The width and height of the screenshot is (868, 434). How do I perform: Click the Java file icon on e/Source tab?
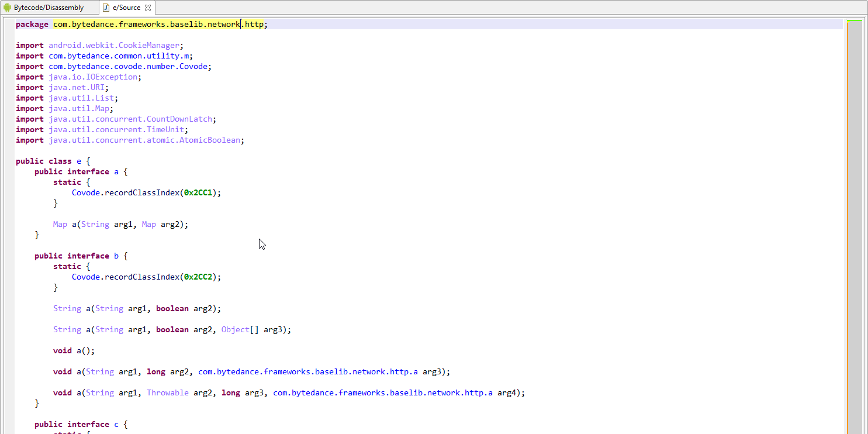(106, 8)
